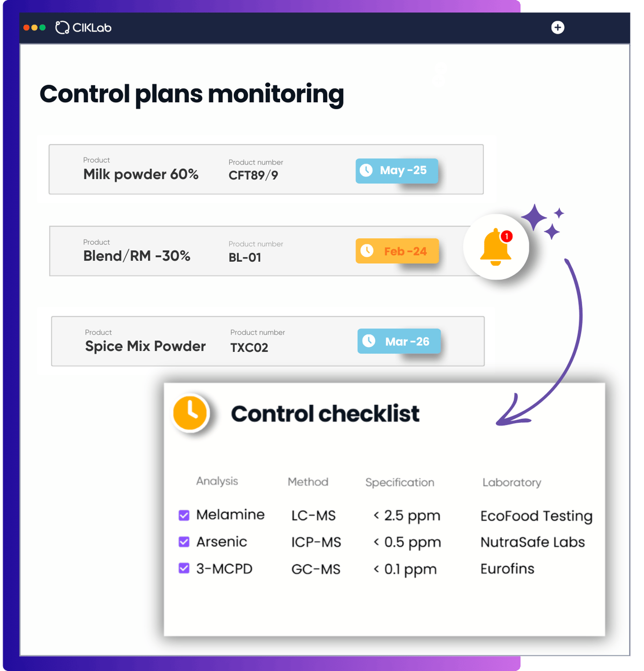644x671 pixels.
Task: Uncheck the Melamine checkbox
Action: [x=184, y=515]
